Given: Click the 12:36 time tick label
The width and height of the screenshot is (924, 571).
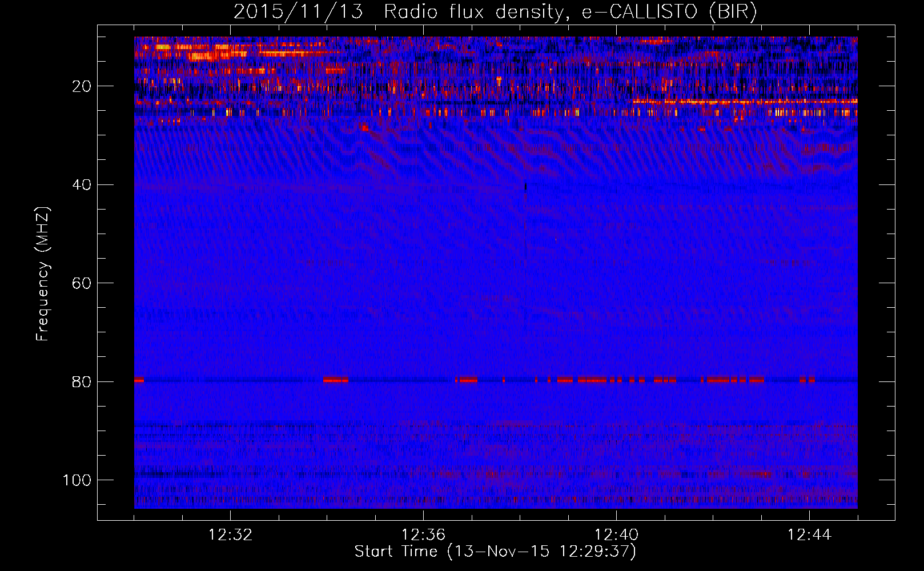Looking at the screenshot, I should (424, 535).
